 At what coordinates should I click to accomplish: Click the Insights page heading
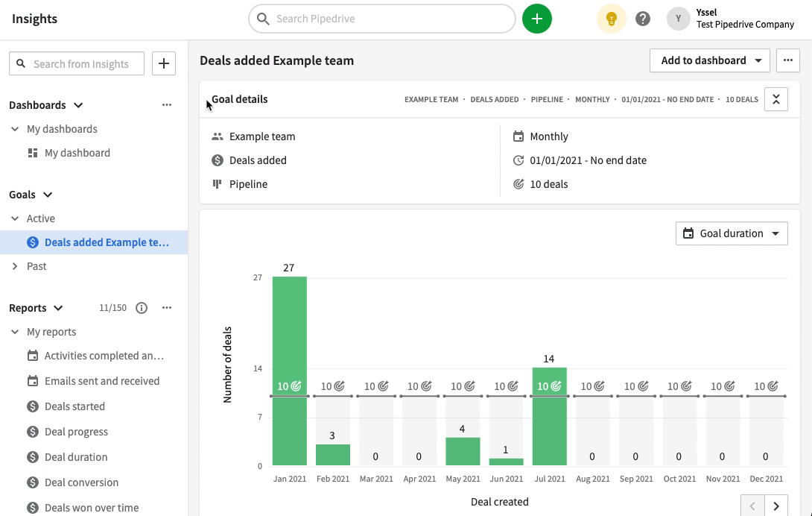pos(35,19)
